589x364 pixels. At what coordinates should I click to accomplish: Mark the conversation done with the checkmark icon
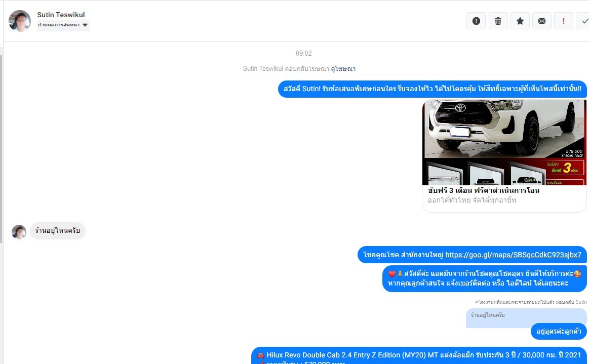point(583,21)
